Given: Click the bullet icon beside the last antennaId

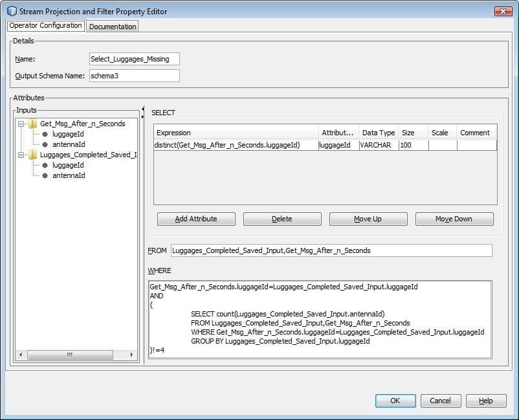Looking at the screenshot, I should [45, 175].
